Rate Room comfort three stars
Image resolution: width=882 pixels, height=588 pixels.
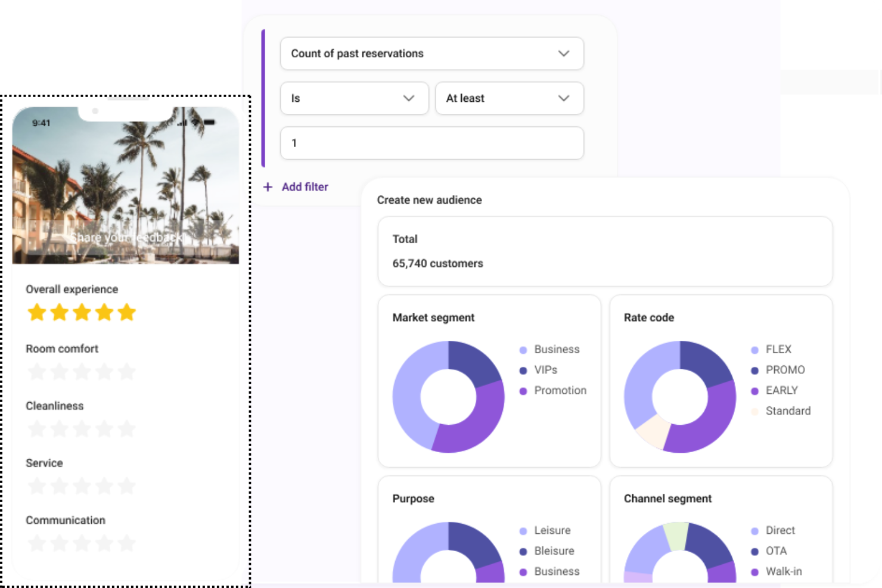(x=82, y=372)
